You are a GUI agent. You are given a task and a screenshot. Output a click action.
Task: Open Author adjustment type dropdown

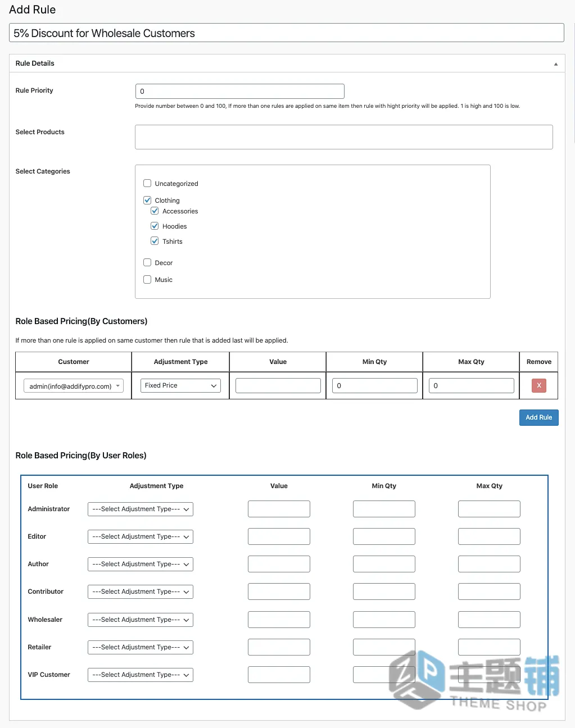tap(141, 564)
